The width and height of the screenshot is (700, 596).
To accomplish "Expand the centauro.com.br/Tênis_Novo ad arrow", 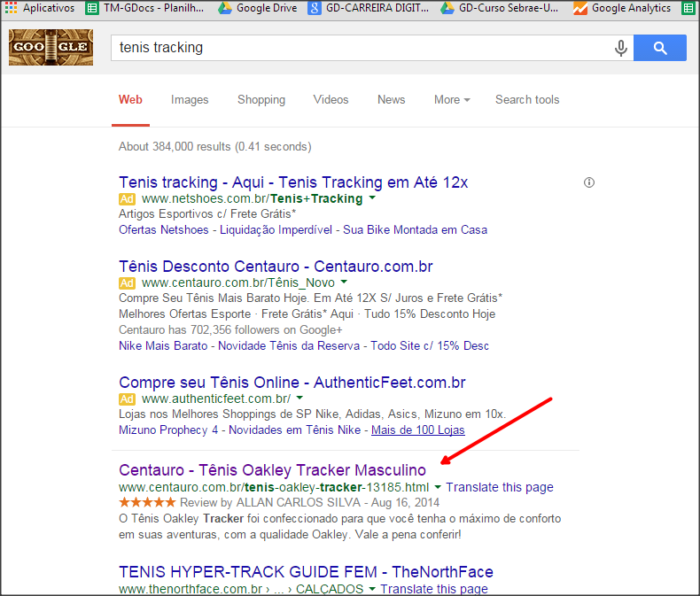I will pyautogui.click(x=344, y=283).
